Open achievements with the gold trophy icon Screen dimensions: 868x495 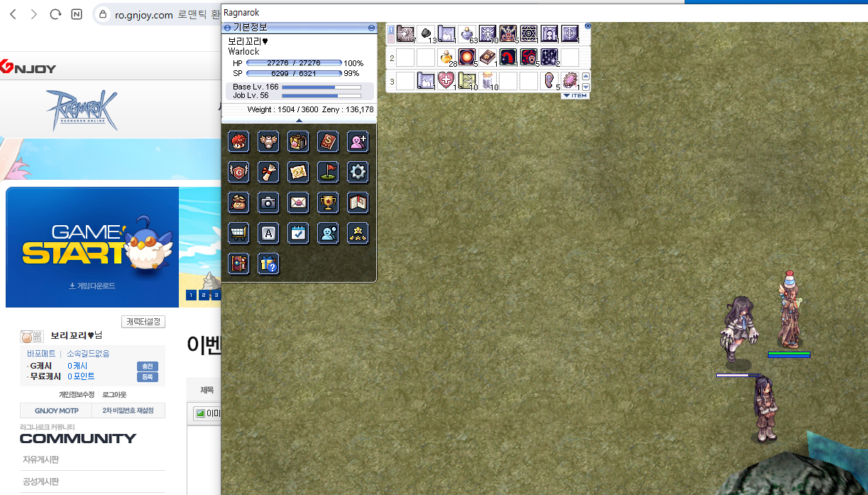pos(328,202)
